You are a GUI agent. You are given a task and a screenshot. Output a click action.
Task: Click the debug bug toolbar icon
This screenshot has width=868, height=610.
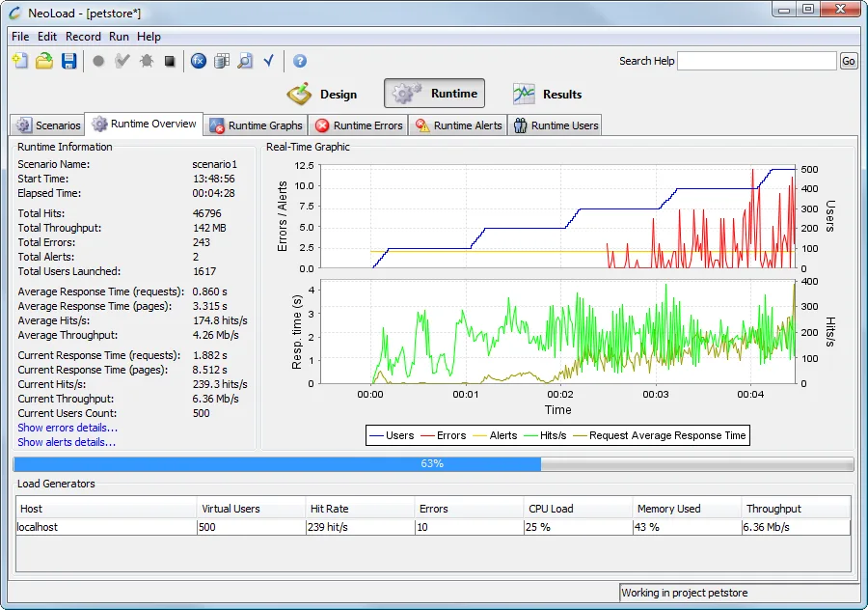coord(147,61)
